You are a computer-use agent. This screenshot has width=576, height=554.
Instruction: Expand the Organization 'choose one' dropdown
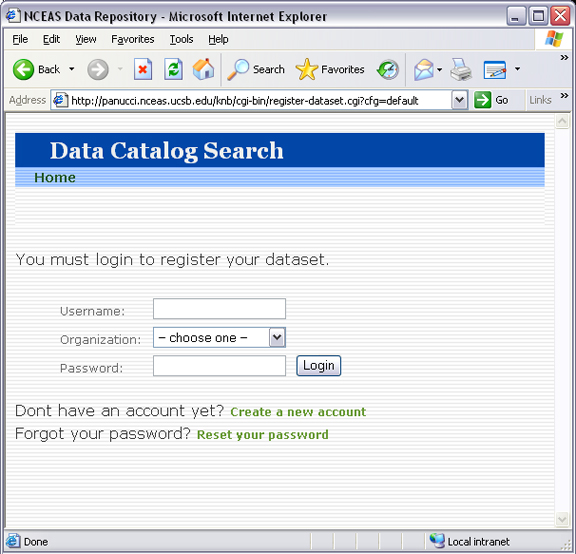tap(219, 338)
